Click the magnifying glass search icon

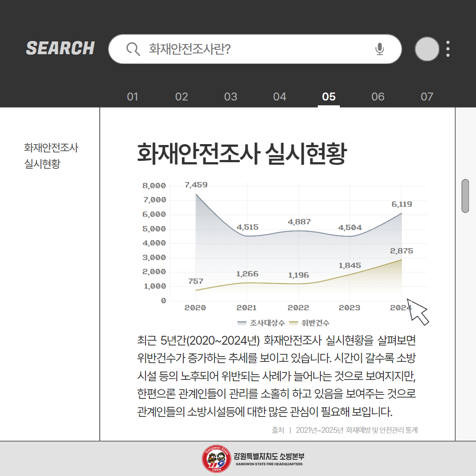(x=133, y=49)
